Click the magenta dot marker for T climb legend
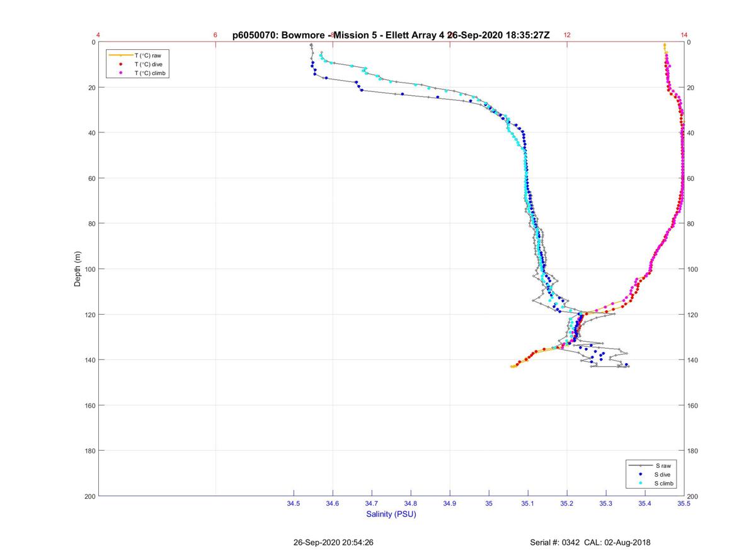 click(120, 73)
